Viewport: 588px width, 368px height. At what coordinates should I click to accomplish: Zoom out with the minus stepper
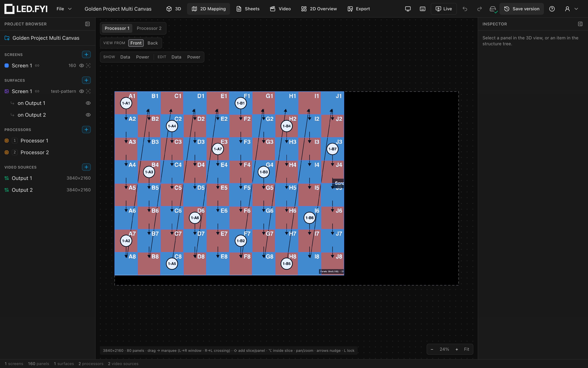click(x=432, y=349)
